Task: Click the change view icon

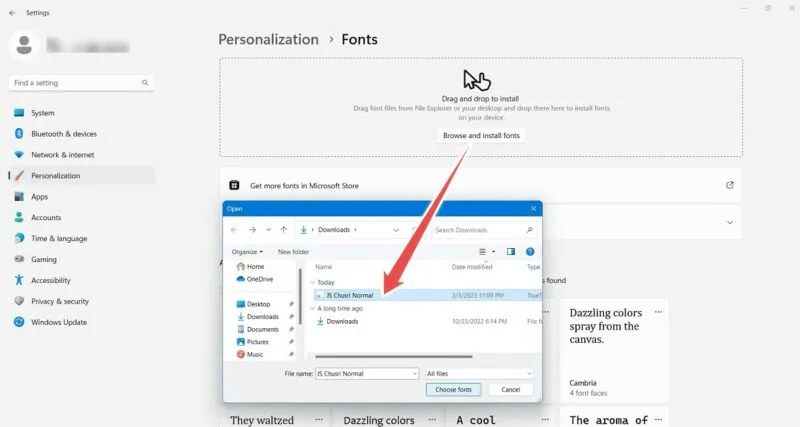Action: click(482, 252)
